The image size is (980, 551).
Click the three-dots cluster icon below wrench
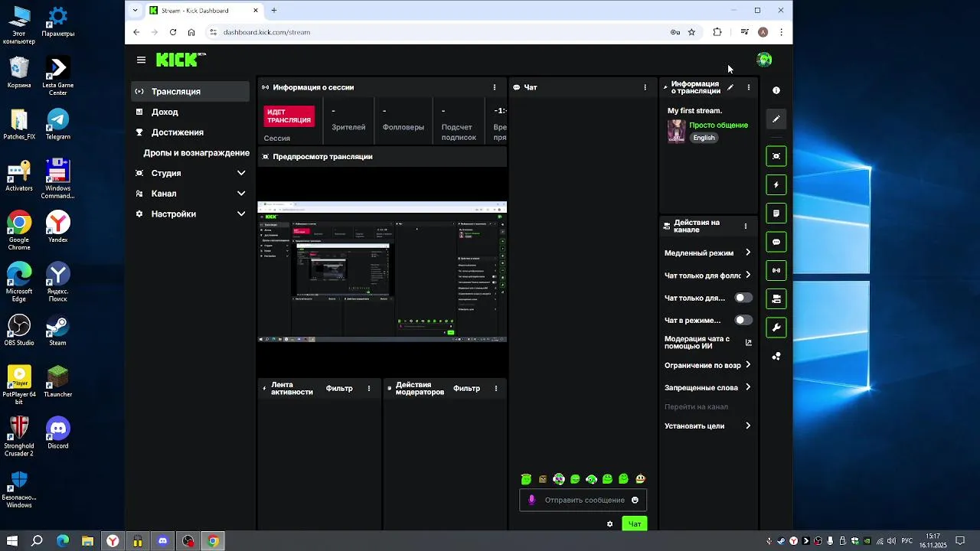[776, 357]
